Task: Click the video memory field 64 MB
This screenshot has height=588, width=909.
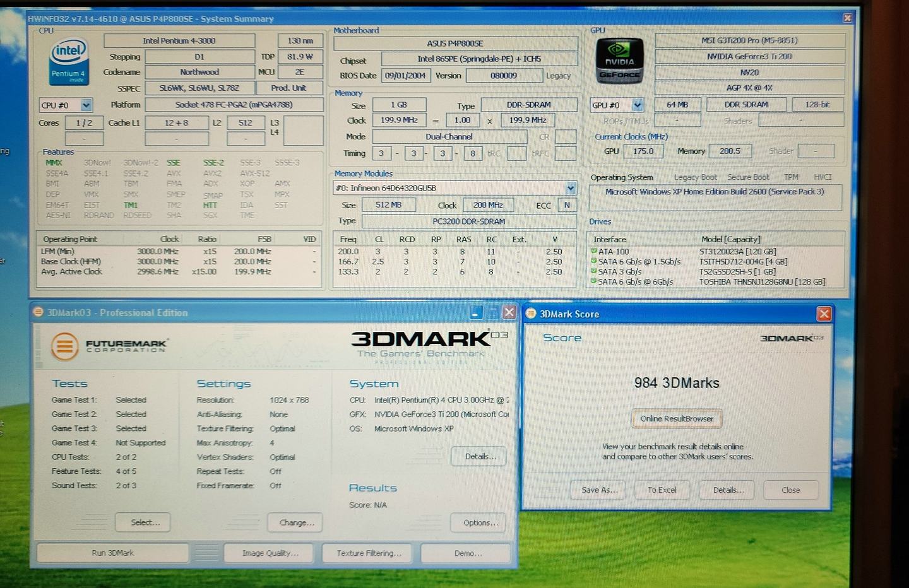Action: 677,105
